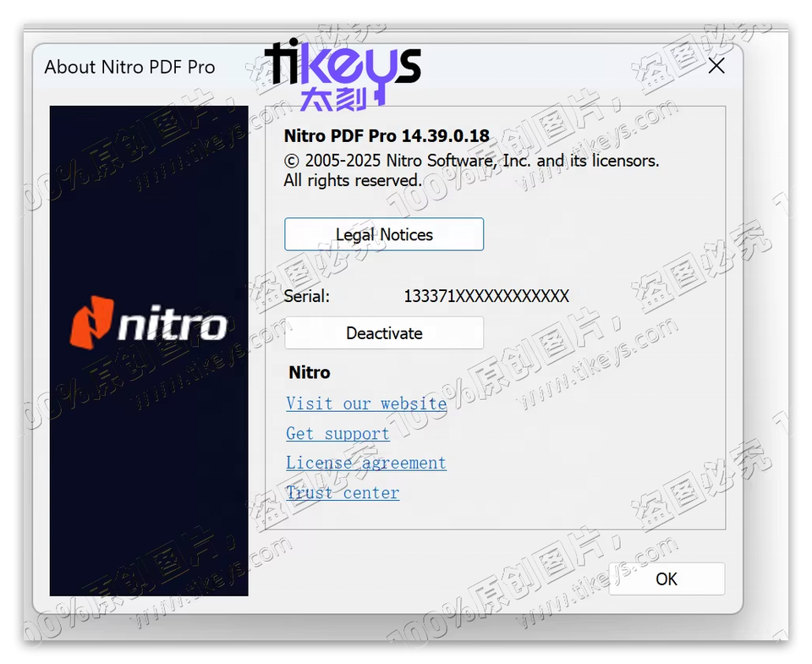
Task: Click the All rights reserved. text
Action: (353, 180)
